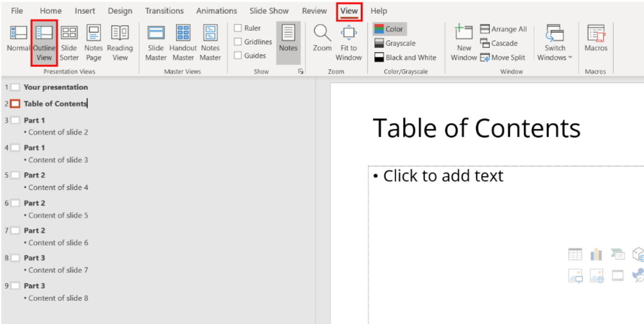
Task: Open the Slide Master view
Action: pyautogui.click(x=156, y=41)
